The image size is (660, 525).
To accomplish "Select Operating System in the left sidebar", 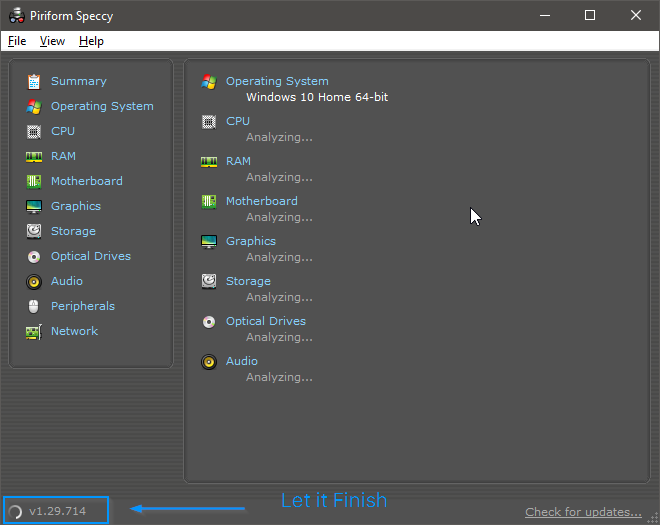I will coord(102,106).
